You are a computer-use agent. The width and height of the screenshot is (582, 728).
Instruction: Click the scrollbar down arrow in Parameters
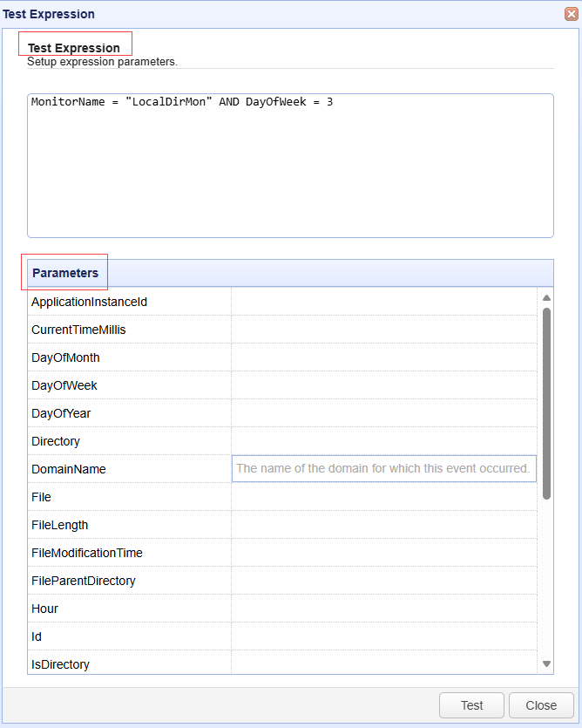546,664
